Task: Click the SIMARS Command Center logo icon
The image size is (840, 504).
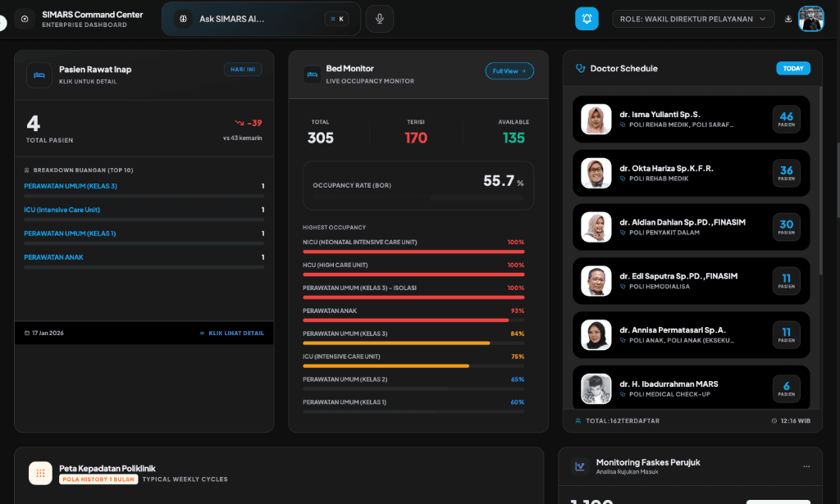Action: 25,19
